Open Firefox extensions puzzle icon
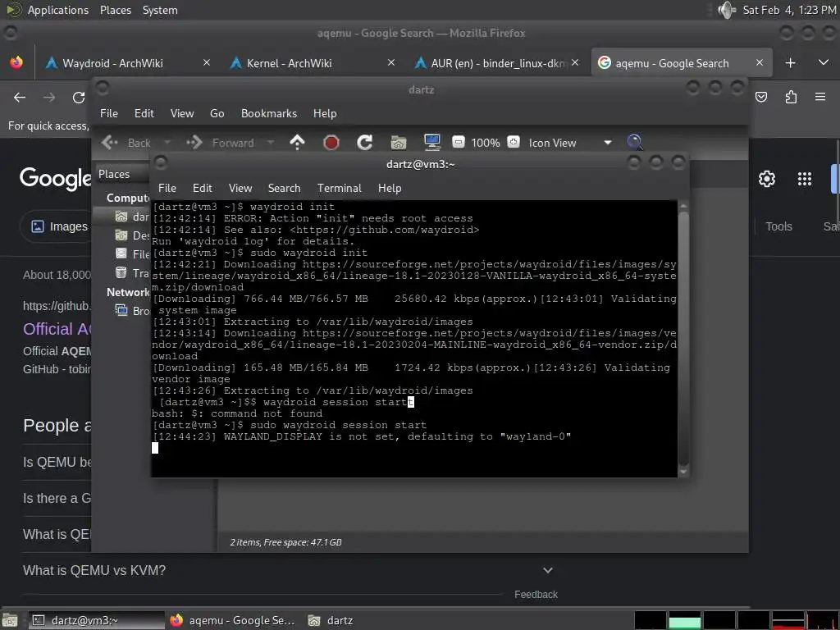The image size is (840, 630). 791,97
